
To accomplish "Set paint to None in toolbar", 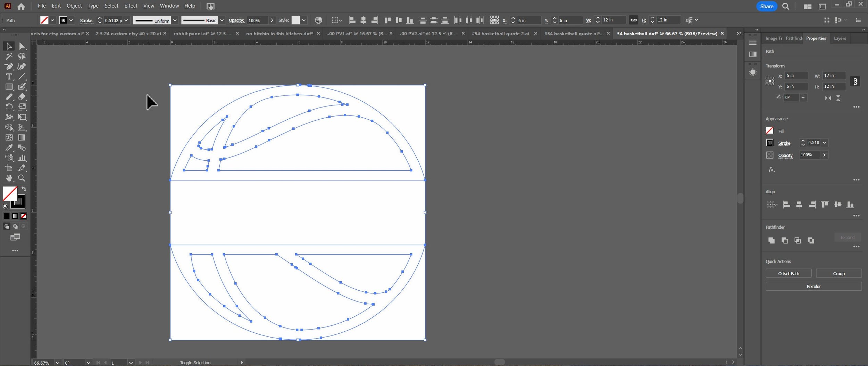I will (x=23, y=216).
